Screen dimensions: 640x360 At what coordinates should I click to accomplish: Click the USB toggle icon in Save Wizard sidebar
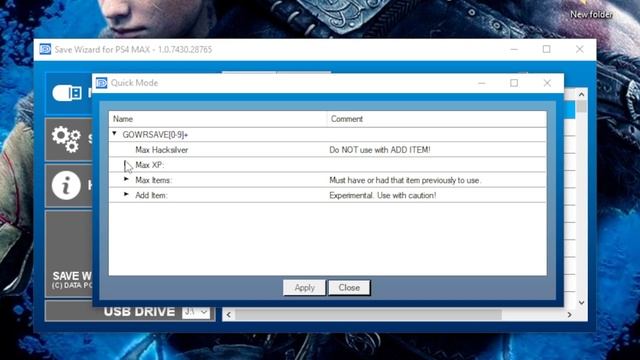[67, 93]
